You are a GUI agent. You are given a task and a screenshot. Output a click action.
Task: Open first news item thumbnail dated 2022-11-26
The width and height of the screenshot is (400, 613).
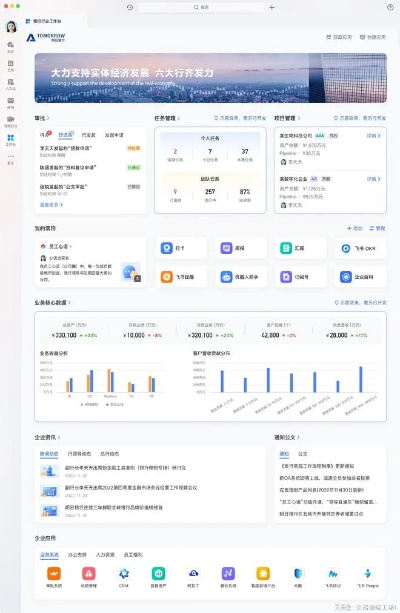pos(50,471)
